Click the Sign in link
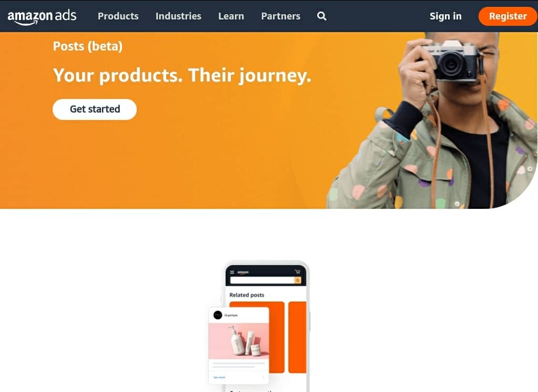538x392 pixels. coord(445,16)
